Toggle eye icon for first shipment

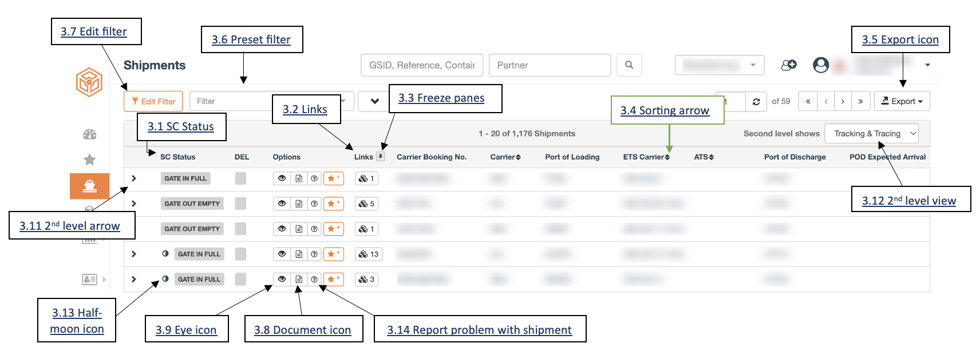[x=282, y=178]
